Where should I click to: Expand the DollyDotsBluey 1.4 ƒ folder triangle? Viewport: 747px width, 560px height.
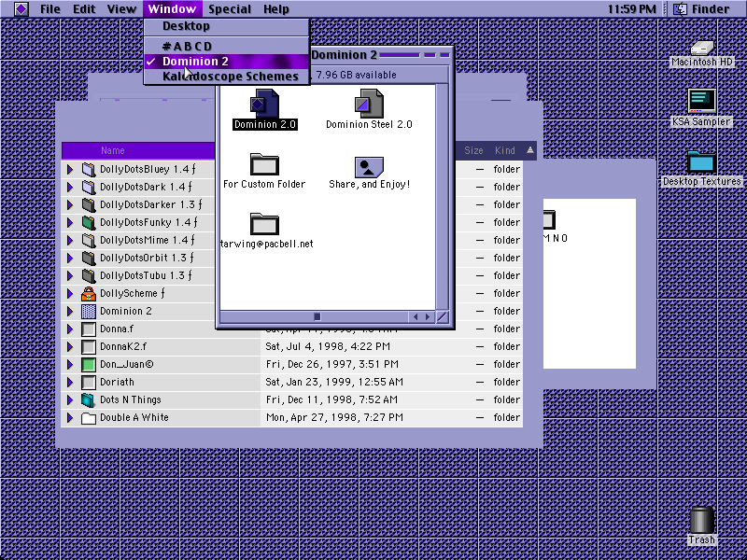(x=69, y=169)
